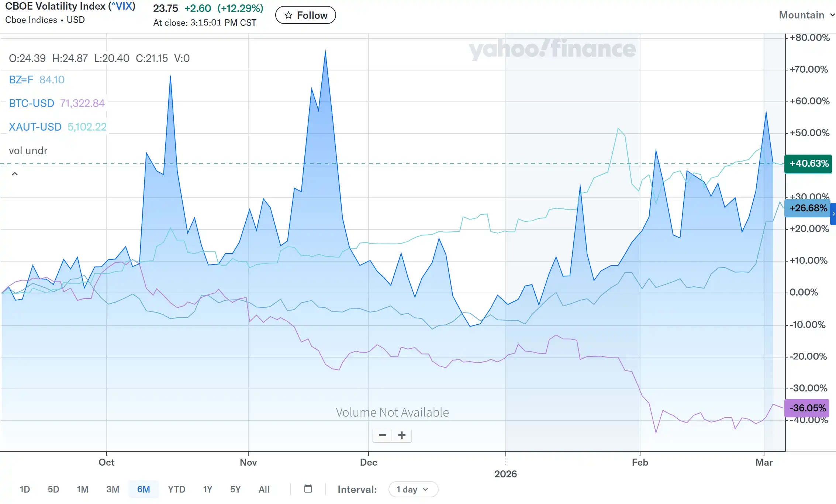Select the 1D time range tab
Screen dimensions: 836x504
click(25, 489)
